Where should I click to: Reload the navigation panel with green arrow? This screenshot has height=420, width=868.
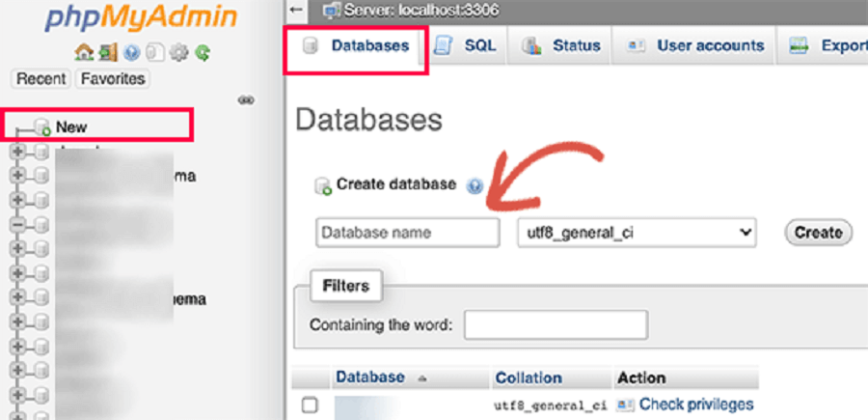coord(203,53)
